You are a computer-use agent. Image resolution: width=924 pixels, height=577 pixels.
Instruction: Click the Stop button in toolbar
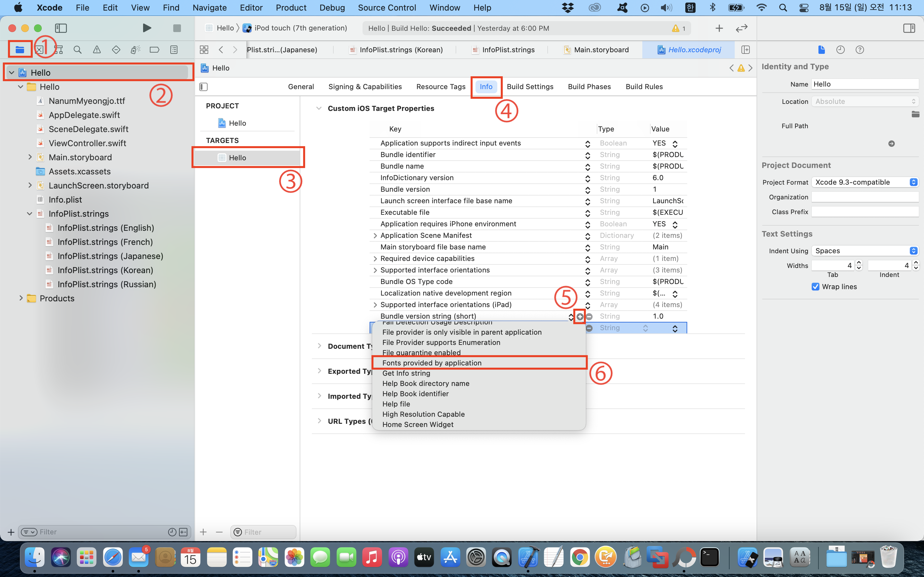tap(177, 28)
